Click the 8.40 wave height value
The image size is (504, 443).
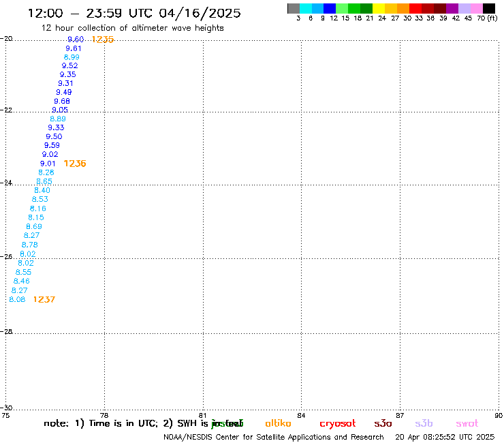point(42,190)
